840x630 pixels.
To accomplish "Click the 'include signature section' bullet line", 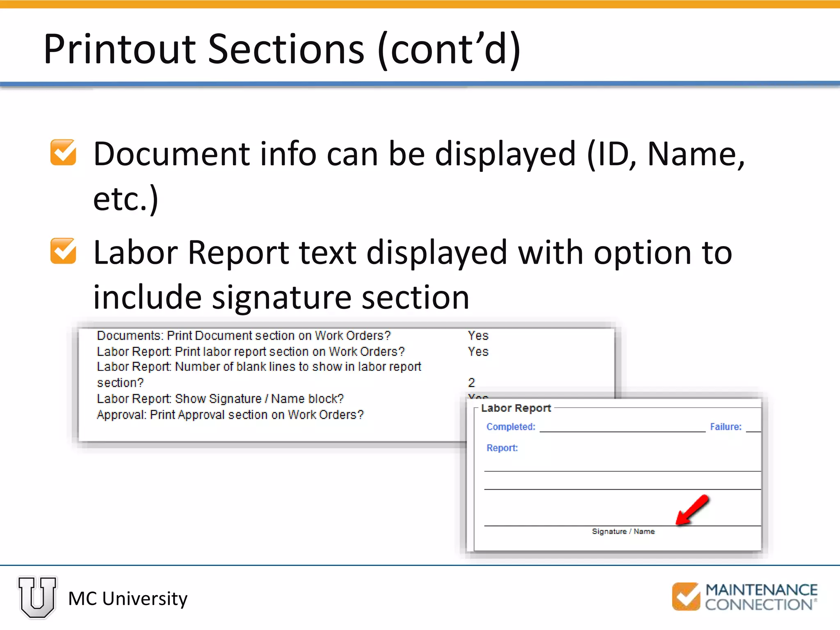I will tap(281, 297).
